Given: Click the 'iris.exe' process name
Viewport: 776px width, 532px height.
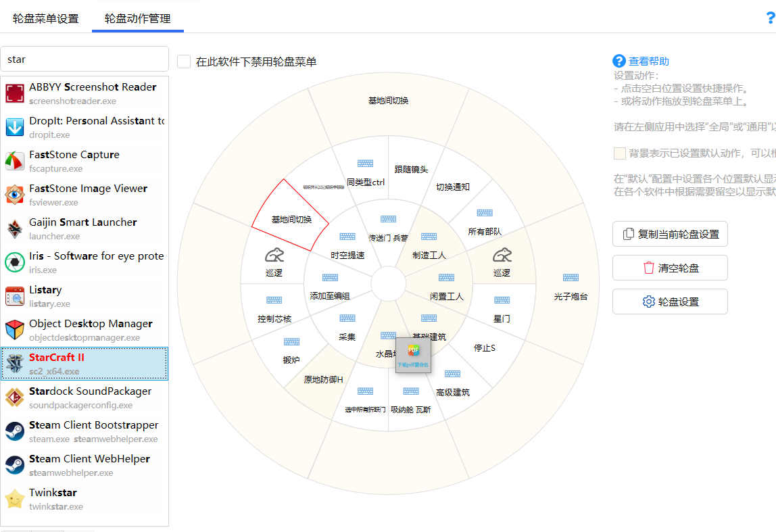Looking at the screenshot, I should 43,270.
